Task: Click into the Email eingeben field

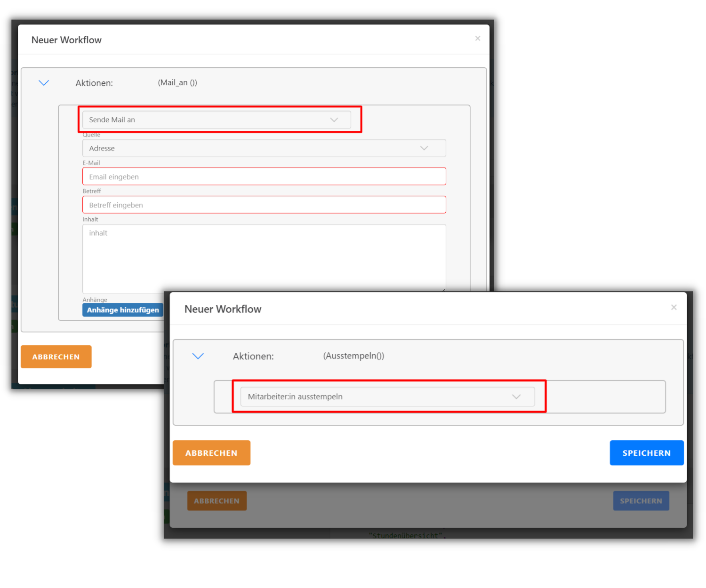Action: click(264, 176)
